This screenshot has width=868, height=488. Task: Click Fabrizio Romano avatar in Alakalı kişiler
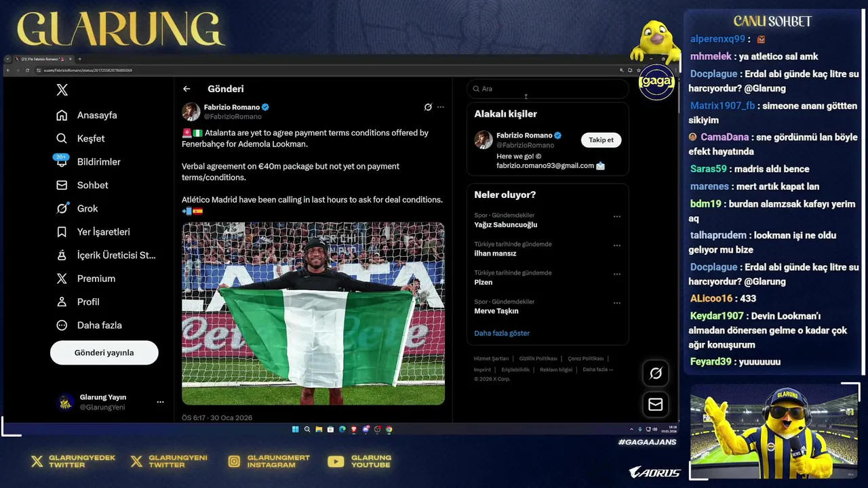click(x=484, y=140)
